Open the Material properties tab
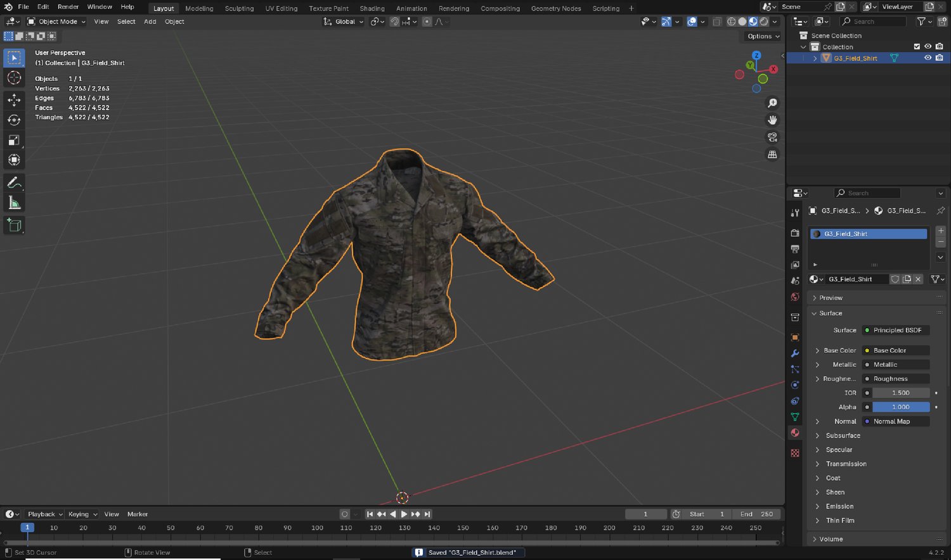This screenshot has width=951, height=560. (x=795, y=433)
